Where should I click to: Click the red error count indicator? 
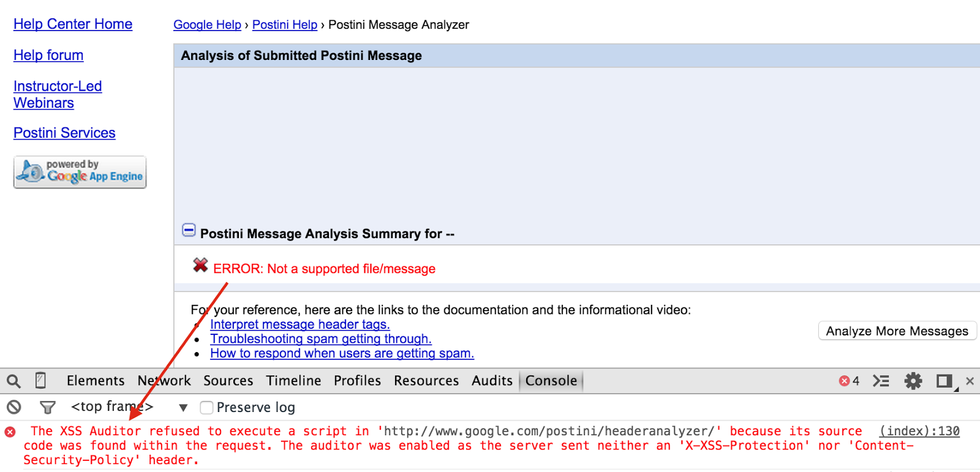point(849,381)
